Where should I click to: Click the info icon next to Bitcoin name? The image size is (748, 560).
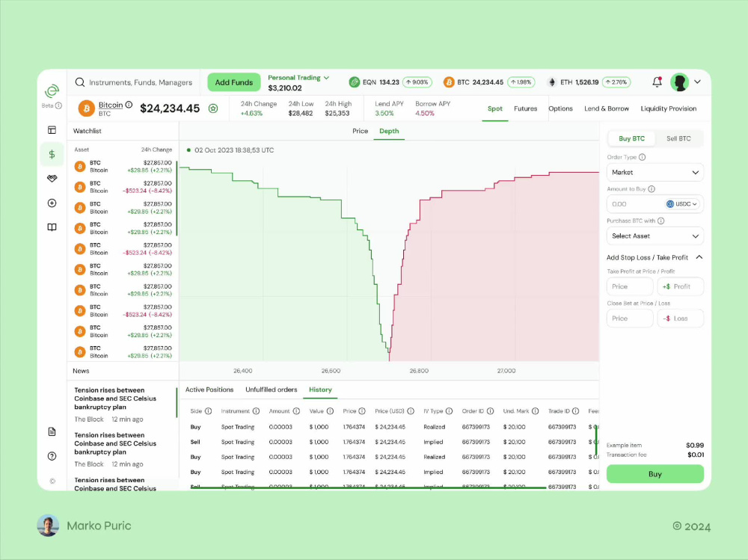[x=129, y=105]
